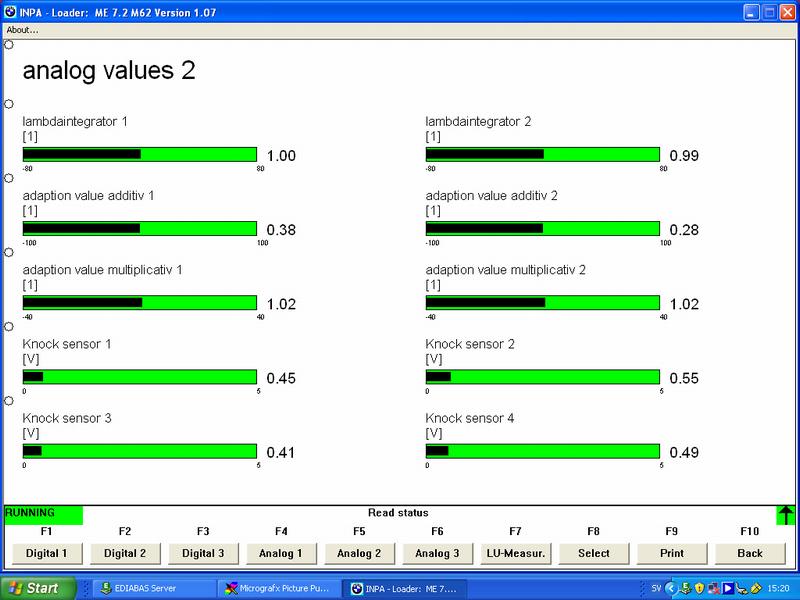Switch to Analog 1 values
This screenshot has height=600, width=800.
click(281, 552)
